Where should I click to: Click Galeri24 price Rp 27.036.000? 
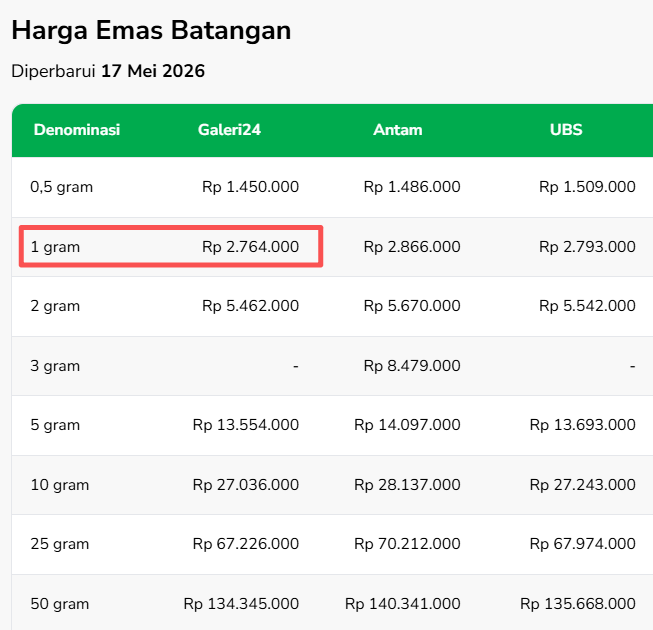[x=246, y=485]
